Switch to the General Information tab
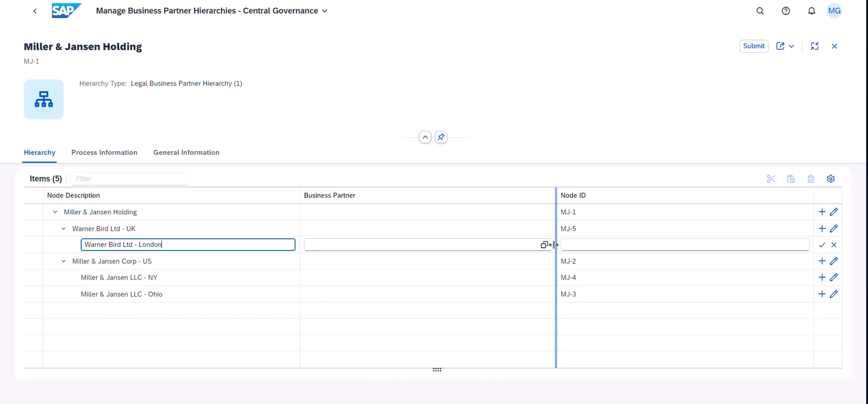The image size is (868, 404). pyautogui.click(x=186, y=152)
